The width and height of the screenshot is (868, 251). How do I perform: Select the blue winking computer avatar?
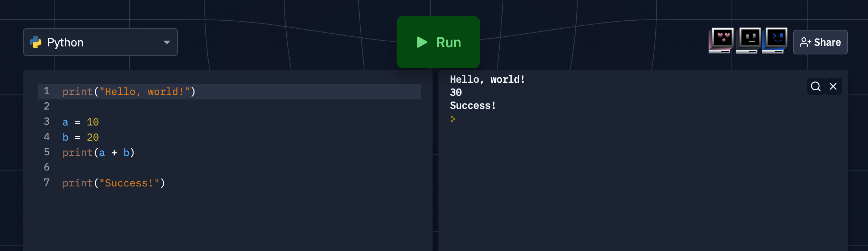coord(775,40)
